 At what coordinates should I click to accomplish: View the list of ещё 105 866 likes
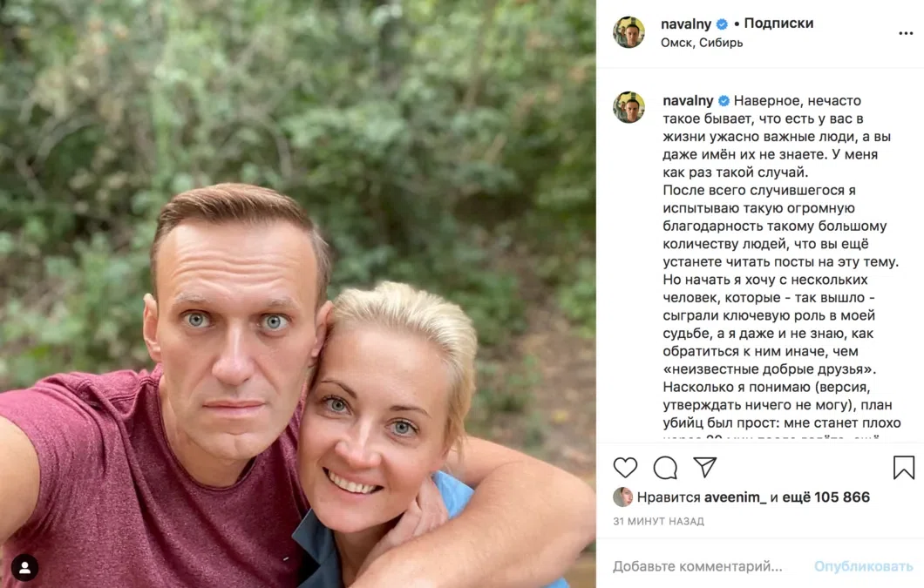point(826,497)
